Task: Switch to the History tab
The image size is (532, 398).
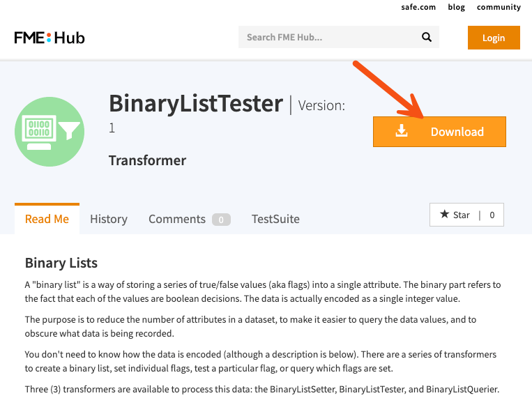Action: point(109,219)
